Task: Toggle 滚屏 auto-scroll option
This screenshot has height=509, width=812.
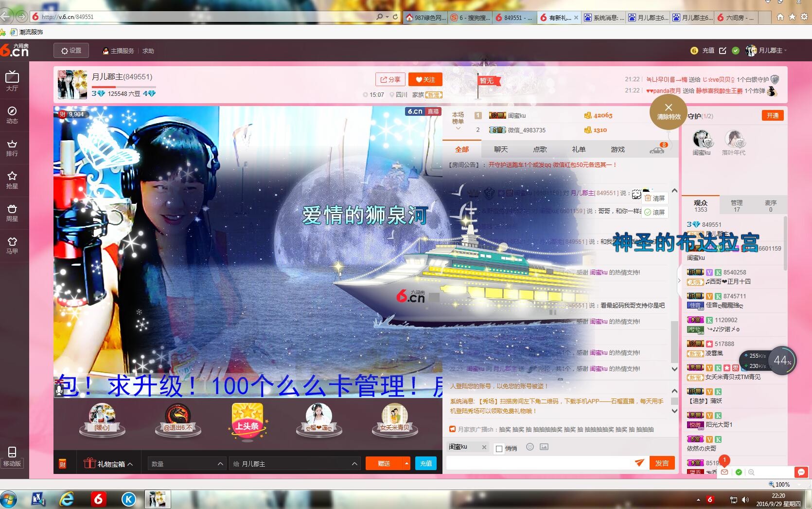Action: (654, 212)
